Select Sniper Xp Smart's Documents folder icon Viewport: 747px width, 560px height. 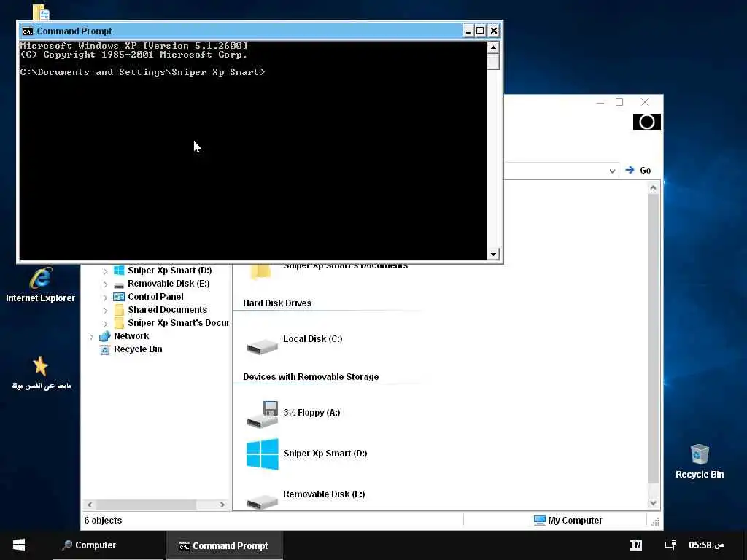[260, 271]
